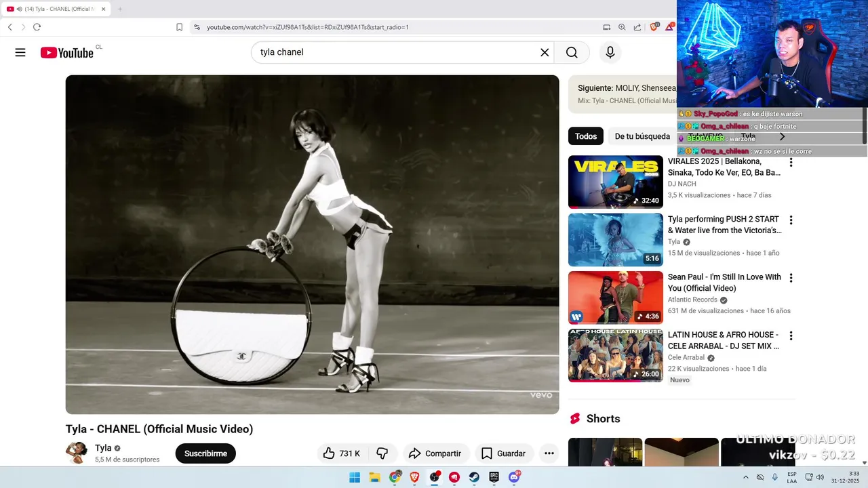Open Epic Games Launcher from taskbar
868x488 pixels.
[x=494, y=477]
